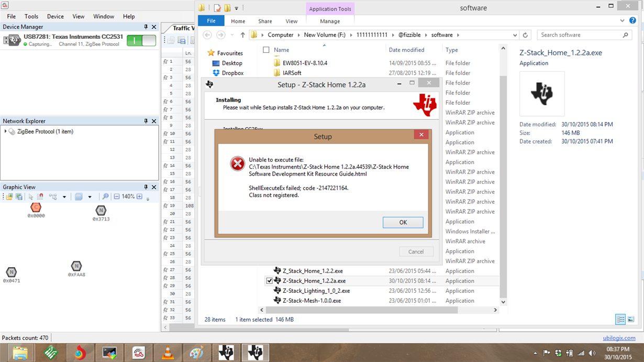Select Desktop in the Explorer navigation pane
Screen dimensions: 644x362
pos(232,63)
